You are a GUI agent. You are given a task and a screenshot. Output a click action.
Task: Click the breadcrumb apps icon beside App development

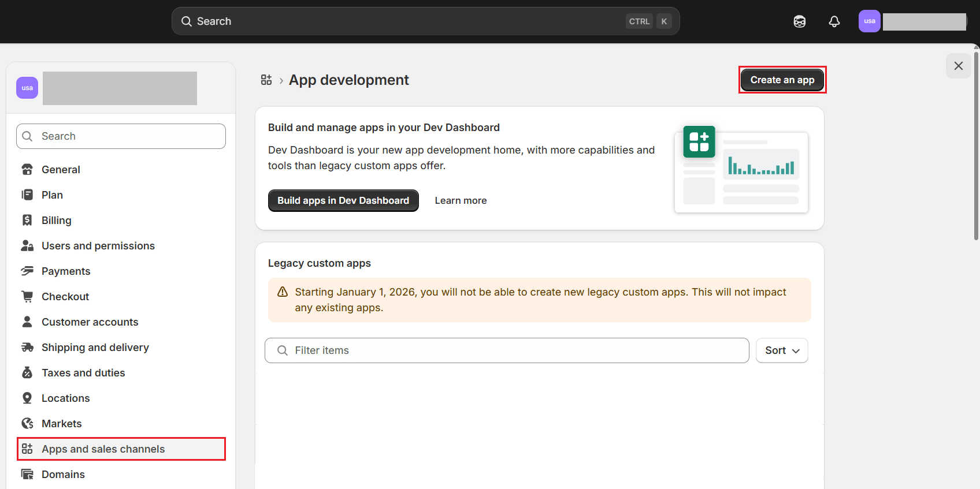pos(266,80)
